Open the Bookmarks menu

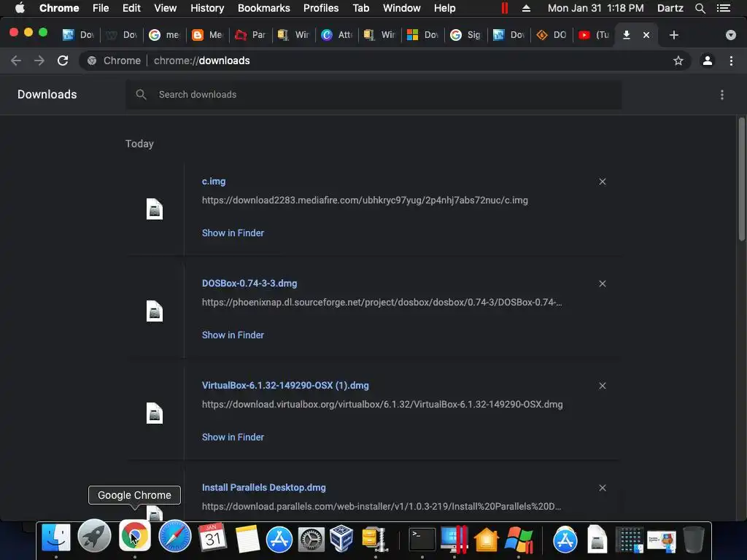(263, 8)
